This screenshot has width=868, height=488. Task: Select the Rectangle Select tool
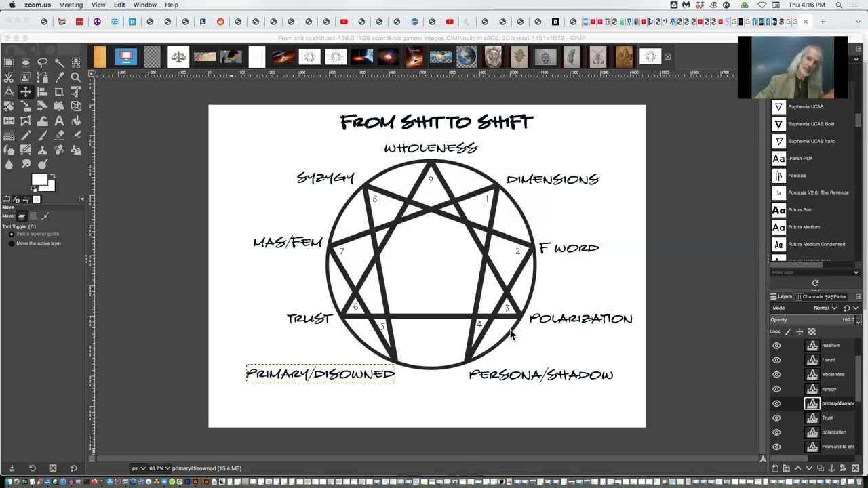pos(9,62)
